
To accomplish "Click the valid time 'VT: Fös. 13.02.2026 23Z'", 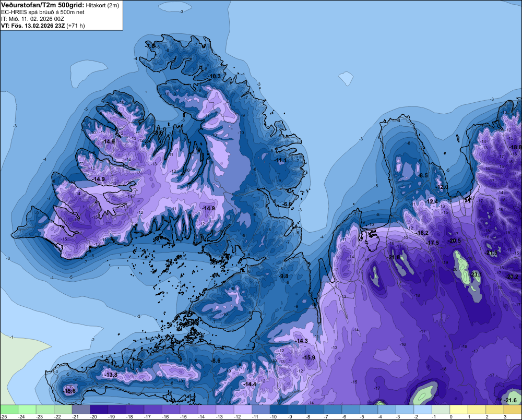I will 33,26.
